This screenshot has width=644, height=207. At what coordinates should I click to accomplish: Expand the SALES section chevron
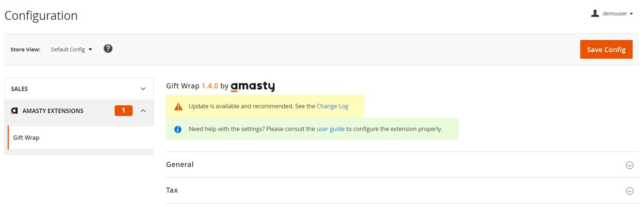click(x=143, y=89)
